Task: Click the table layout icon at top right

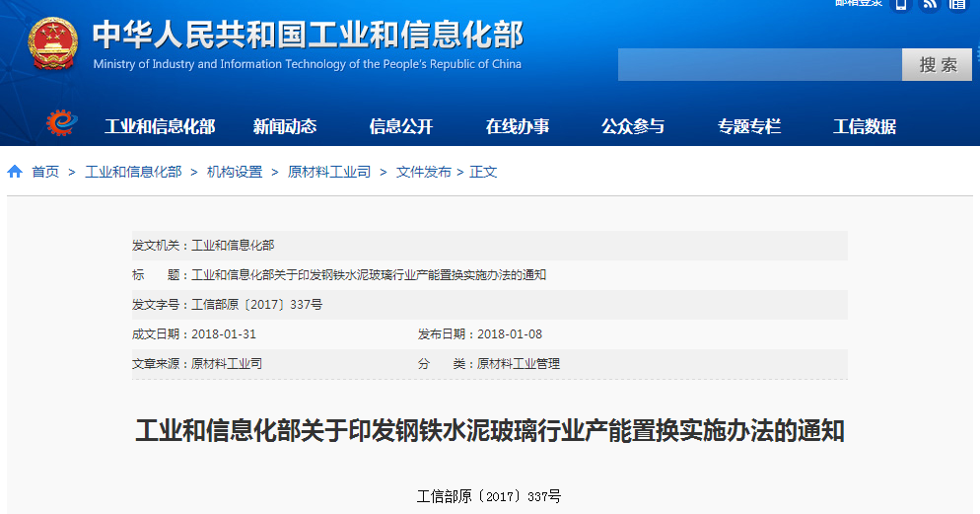Action: click(x=957, y=4)
